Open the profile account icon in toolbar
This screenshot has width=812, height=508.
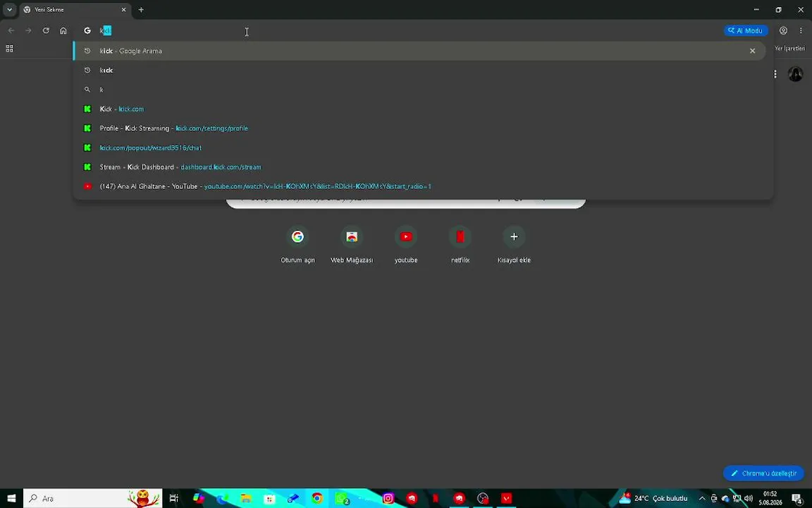pyautogui.click(x=784, y=30)
